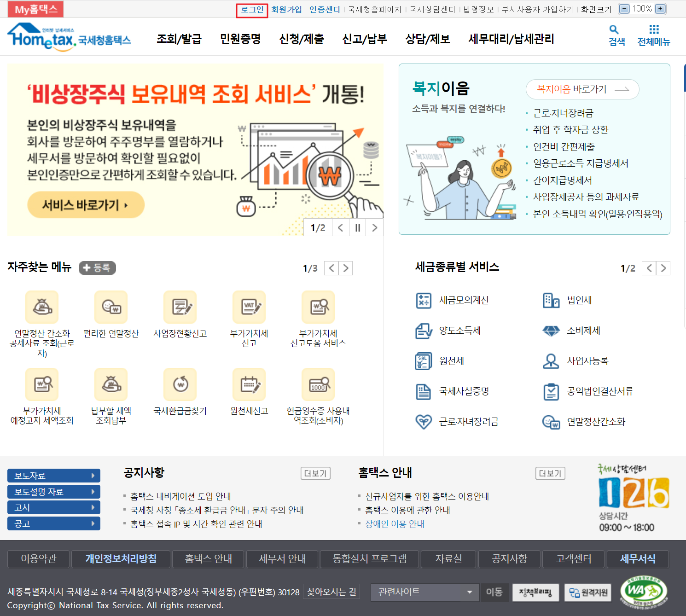The height and width of the screenshot is (616, 686).
Task: Click the 로그인 link
Action: [x=252, y=9]
